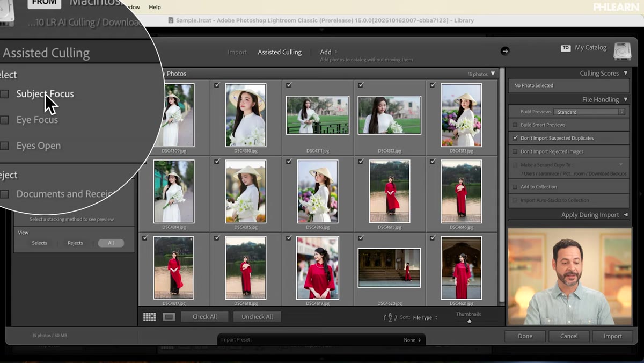Uncheck the checkbox on DSC4619.jpg
Screen dimensions: 644x363
point(289,237)
